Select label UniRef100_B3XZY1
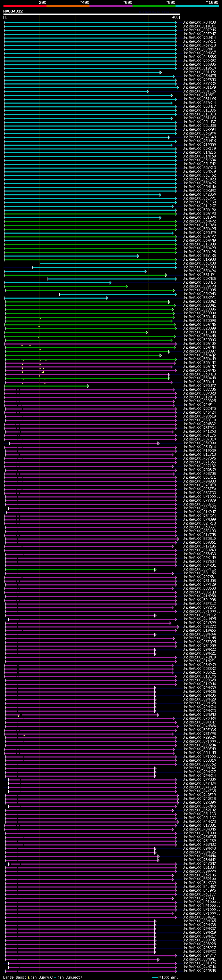Viewport: 222px width, 980px height. (x=199, y=298)
